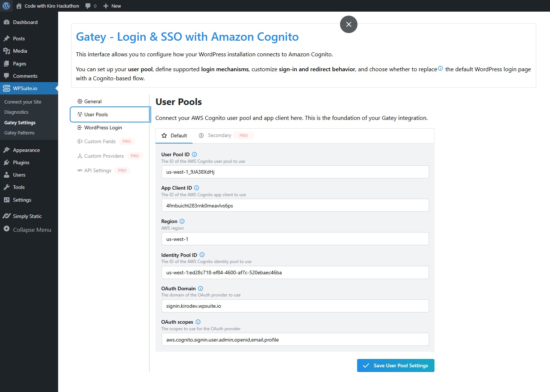Open Gatey Patterns from the sidebar
Screen dimensions: 550x392
click(x=19, y=133)
